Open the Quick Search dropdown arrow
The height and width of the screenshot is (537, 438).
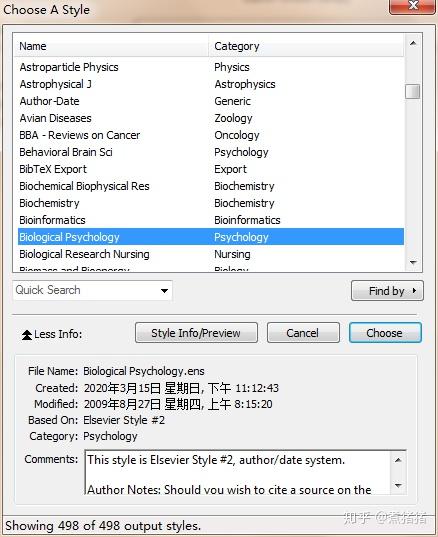[164, 291]
